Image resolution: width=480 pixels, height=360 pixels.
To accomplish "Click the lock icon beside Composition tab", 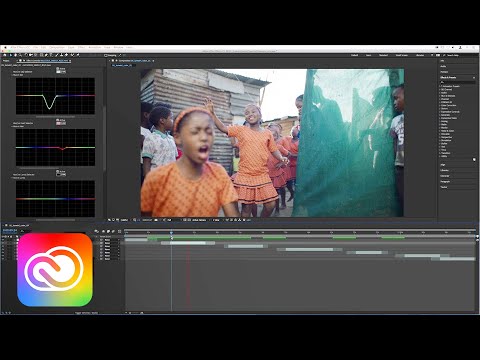I will 113,61.
